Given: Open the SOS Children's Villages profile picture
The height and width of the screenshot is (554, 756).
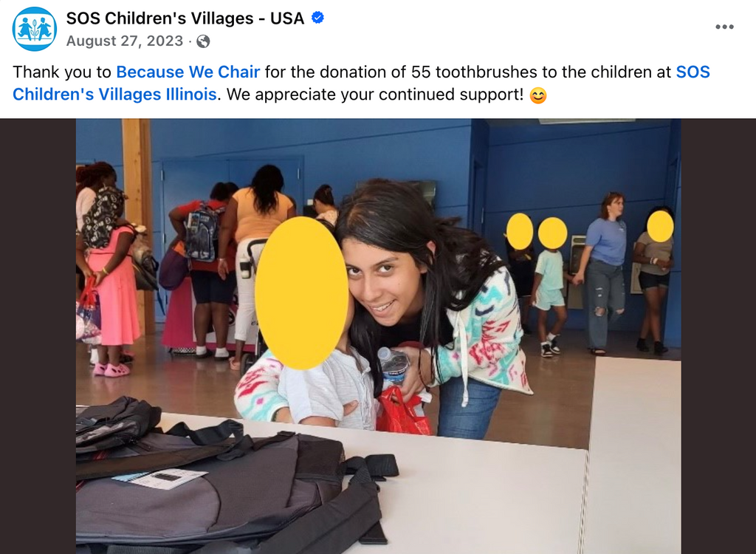Looking at the screenshot, I should 34,29.
